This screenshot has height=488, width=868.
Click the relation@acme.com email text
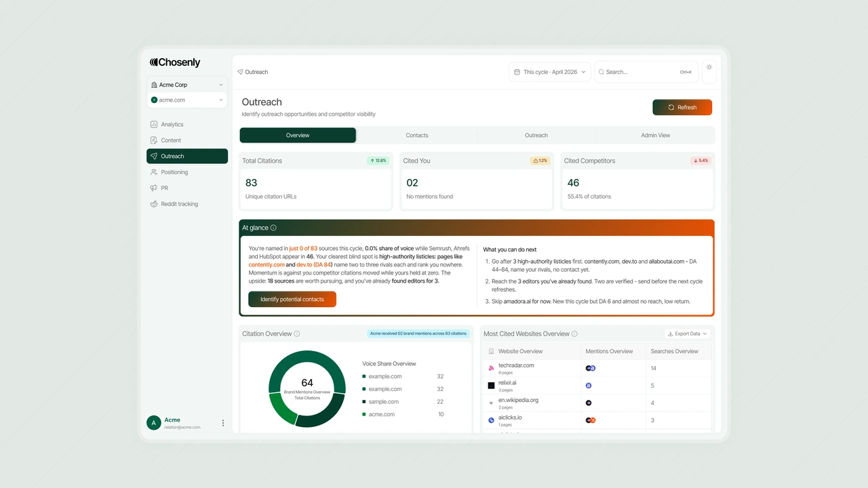click(182, 428)
